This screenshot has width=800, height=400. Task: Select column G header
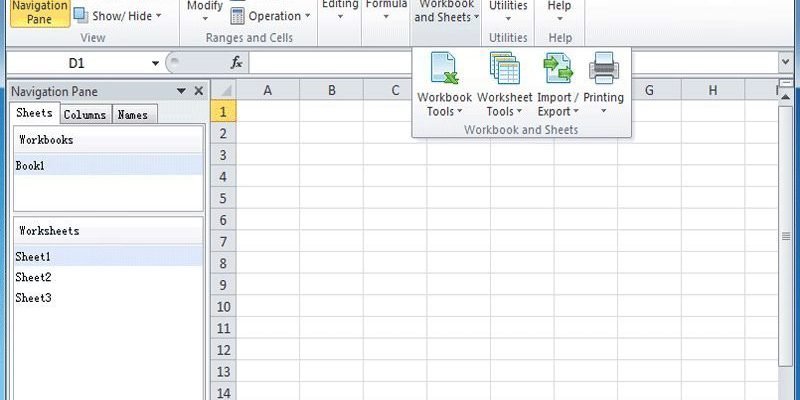tap(649, 90)
